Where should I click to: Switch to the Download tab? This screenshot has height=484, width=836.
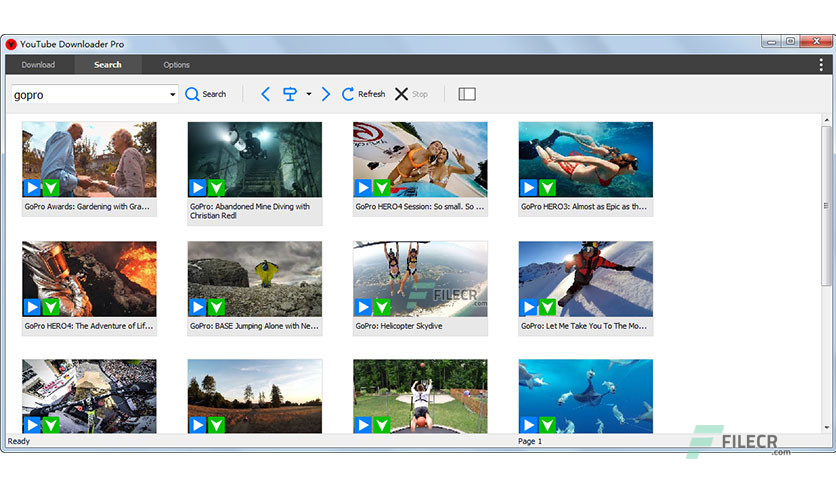[38, 65]
